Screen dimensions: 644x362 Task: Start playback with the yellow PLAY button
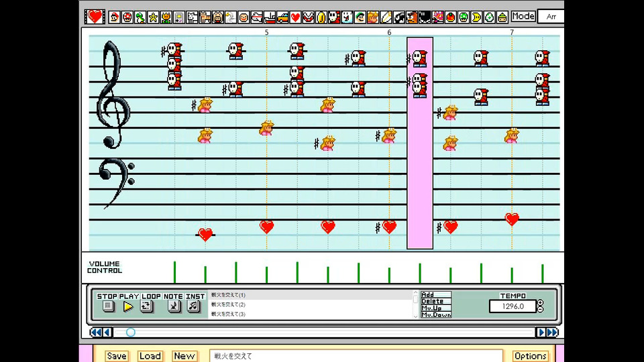click(x=128, y=306)
